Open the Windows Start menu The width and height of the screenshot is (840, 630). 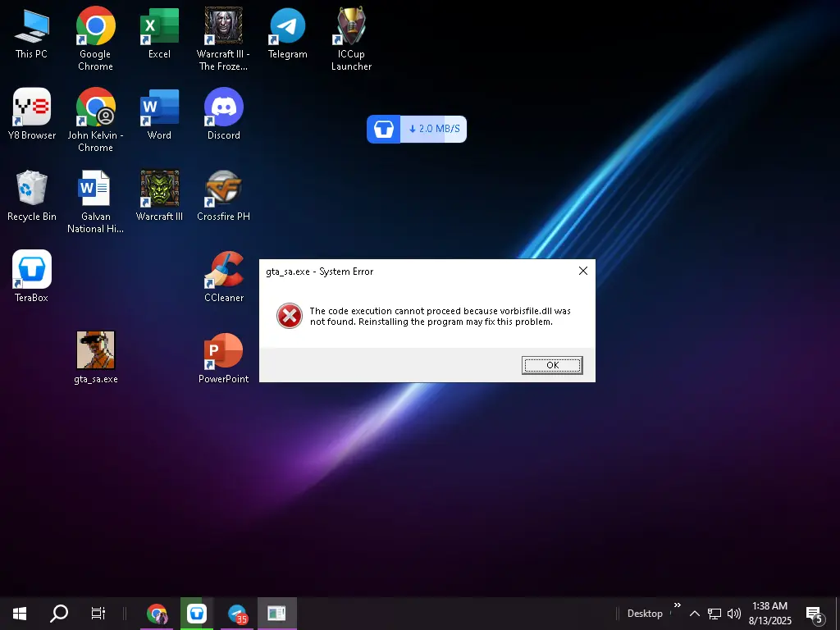[x=20, y=614]
